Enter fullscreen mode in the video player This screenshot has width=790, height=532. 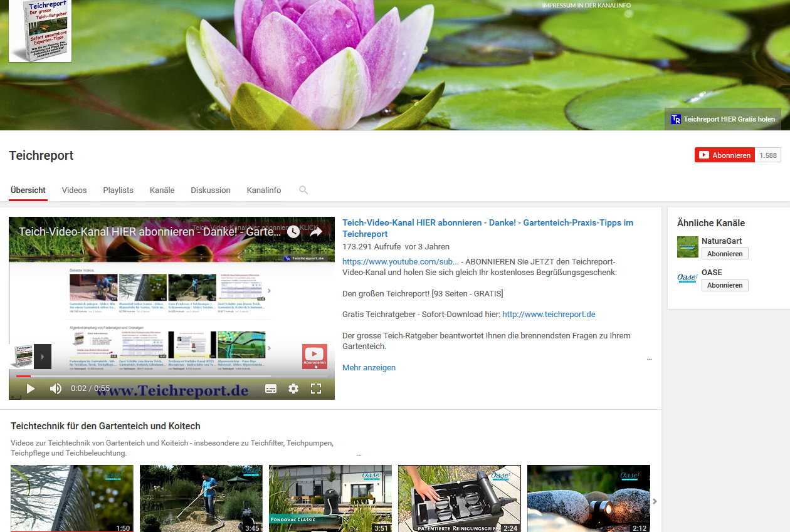click(x=316, y=389)
